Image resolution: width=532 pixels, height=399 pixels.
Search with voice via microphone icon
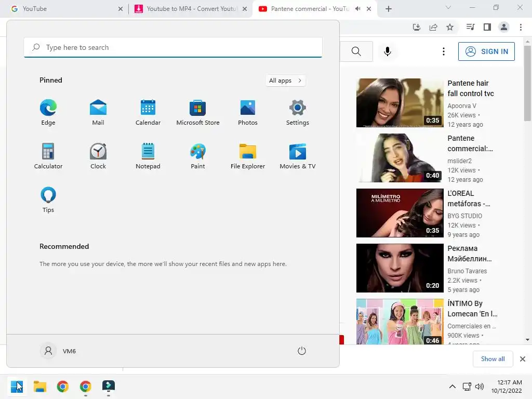tap(388, 51)
